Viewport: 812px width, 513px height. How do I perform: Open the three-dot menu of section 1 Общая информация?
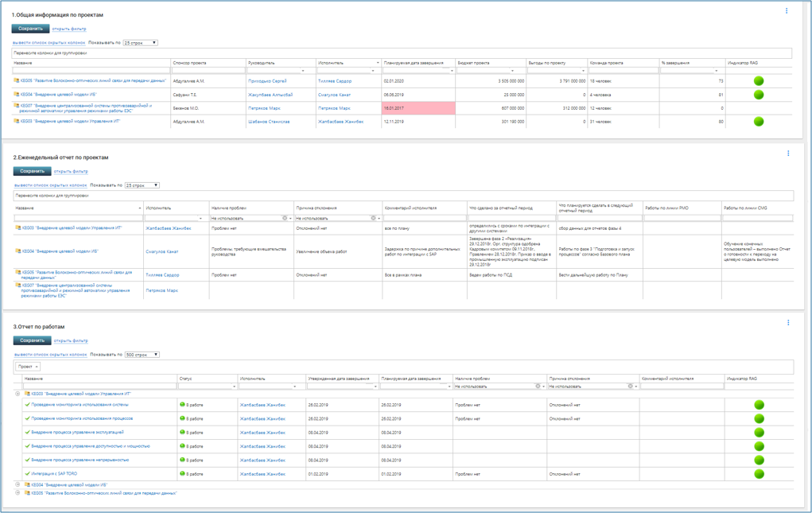point(786,11)
